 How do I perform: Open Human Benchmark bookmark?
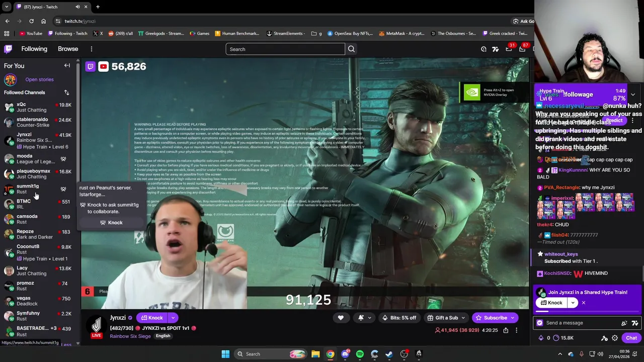[x=236, y=33]
